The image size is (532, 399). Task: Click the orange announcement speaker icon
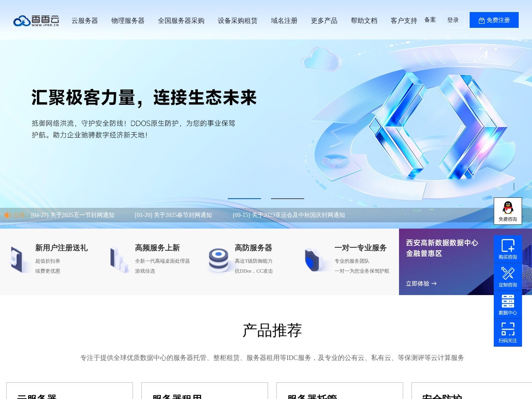[x=7, y=215]
